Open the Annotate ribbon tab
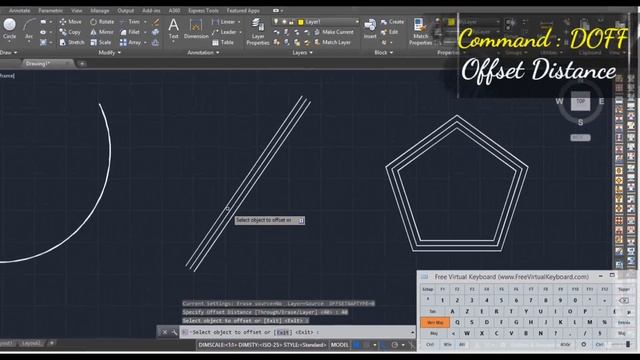 click(19, 11)
